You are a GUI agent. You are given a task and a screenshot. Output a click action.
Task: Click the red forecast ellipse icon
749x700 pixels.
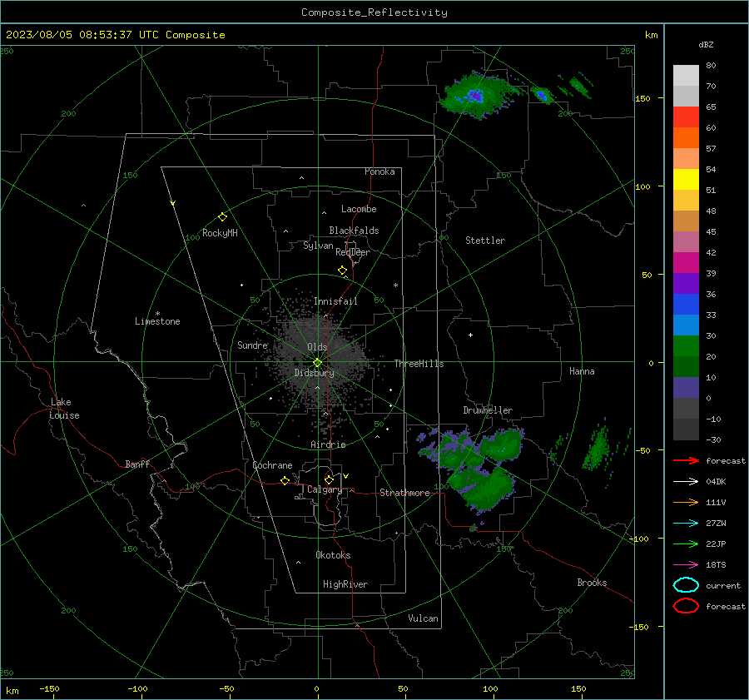(686, 606)
